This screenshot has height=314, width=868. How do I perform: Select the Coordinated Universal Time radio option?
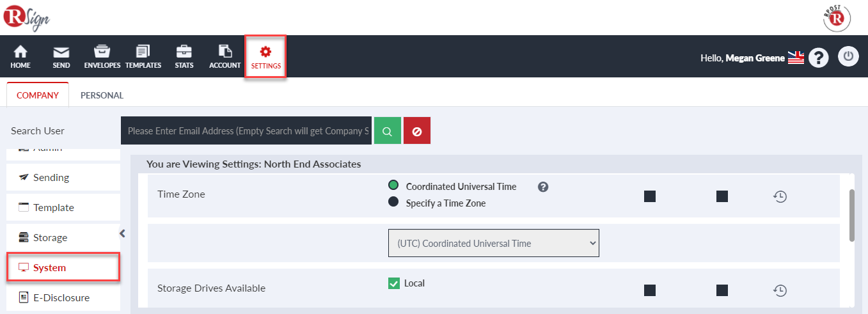coord(394,185)
